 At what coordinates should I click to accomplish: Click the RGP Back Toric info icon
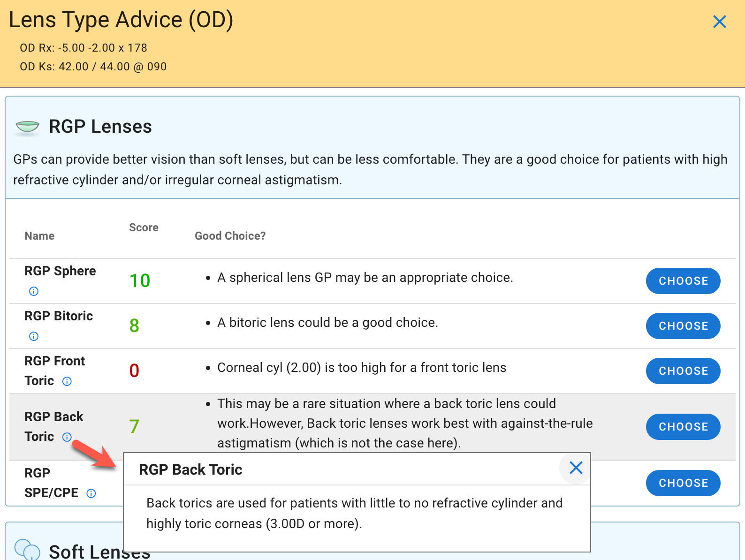pyautogui.click(x=67, y=437)
